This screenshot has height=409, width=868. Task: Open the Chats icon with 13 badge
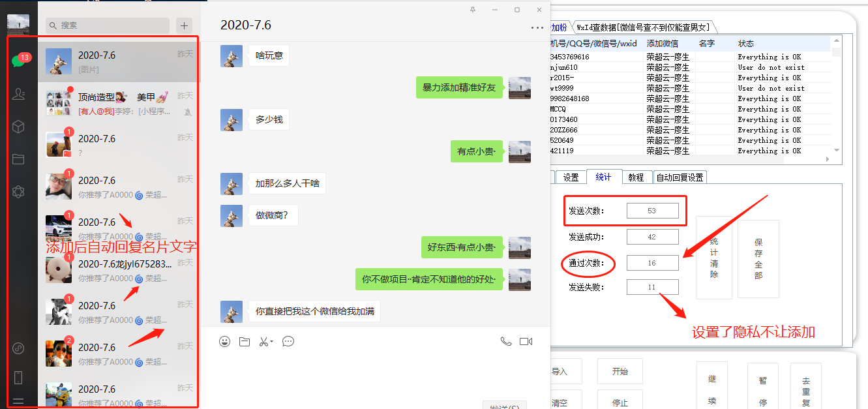[18, 61]
